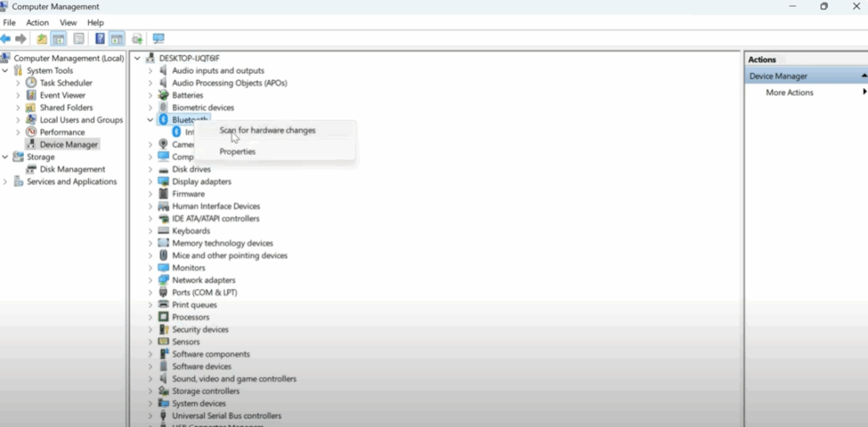Expand Sound, video and game controllers
The height and width of the screenshot is (427, 868).
coord(150,379)
